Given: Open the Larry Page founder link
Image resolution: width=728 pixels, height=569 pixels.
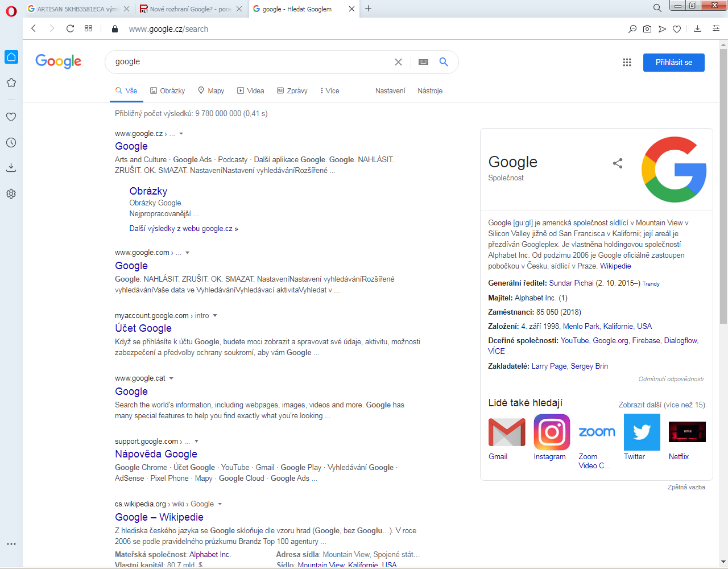Looking at the screenshot, I should [549, 366].
